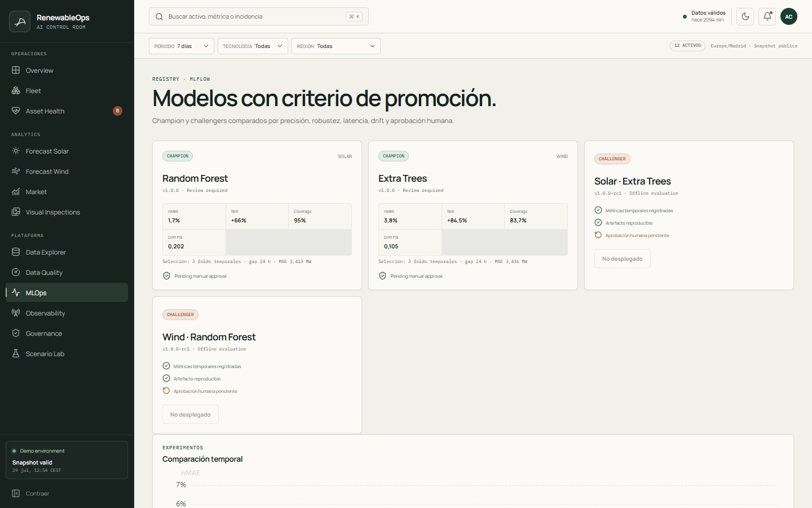
Task: Click No desplegado under Wind · Random Forest
Action: pyautogui.click(x=191, y=415)
